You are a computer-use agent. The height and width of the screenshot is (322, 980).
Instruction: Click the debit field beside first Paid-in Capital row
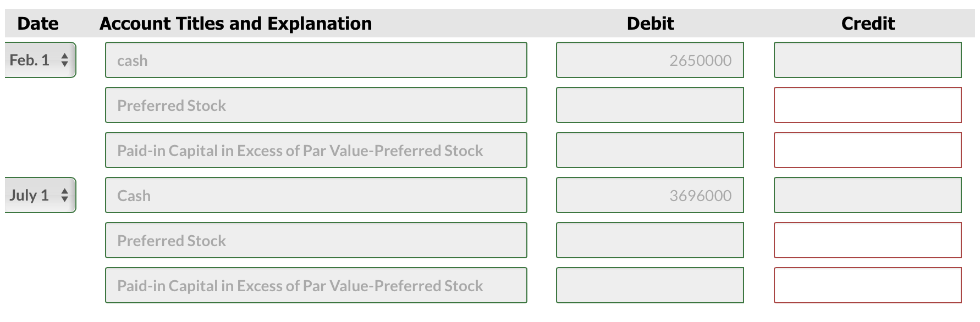650,150
